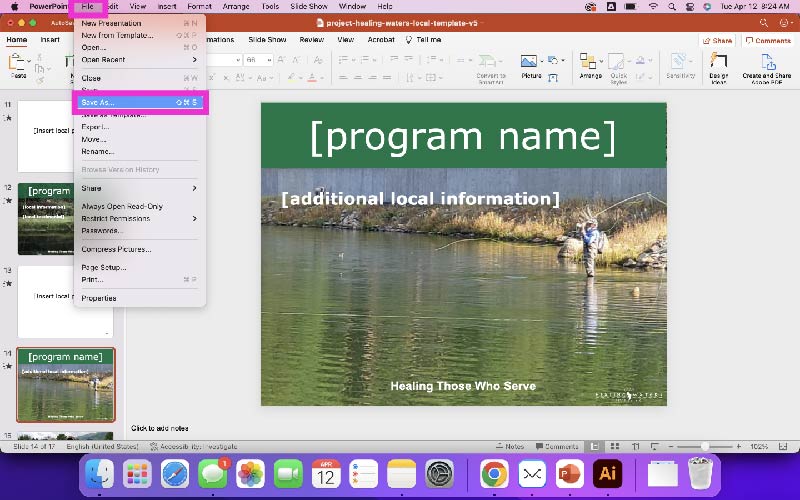Viewport: 800px width, 500px height.
Task: Toggle Comments in the status bar
Action: pyautogui.click(x=556, y=446)
